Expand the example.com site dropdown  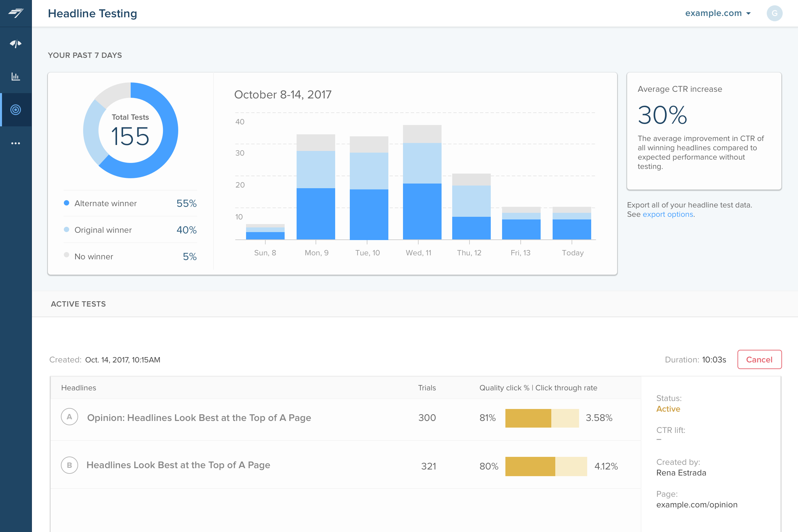pyautogui.click(x=718, y=13)
